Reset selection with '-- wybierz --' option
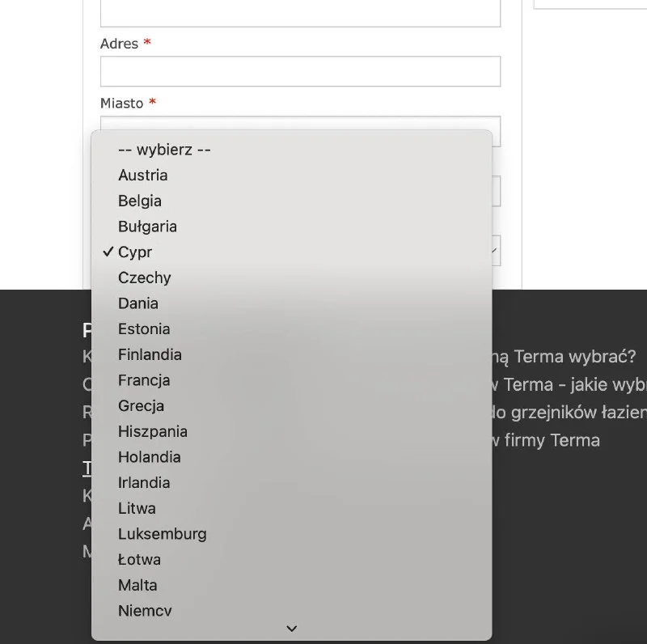 point(164,150)
